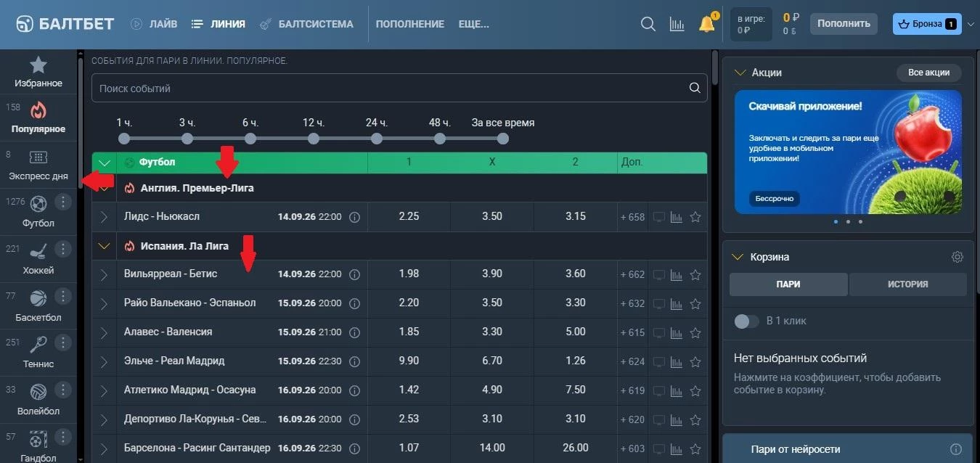Open three-dot menu next to Теннис

[x=63, y=343]
